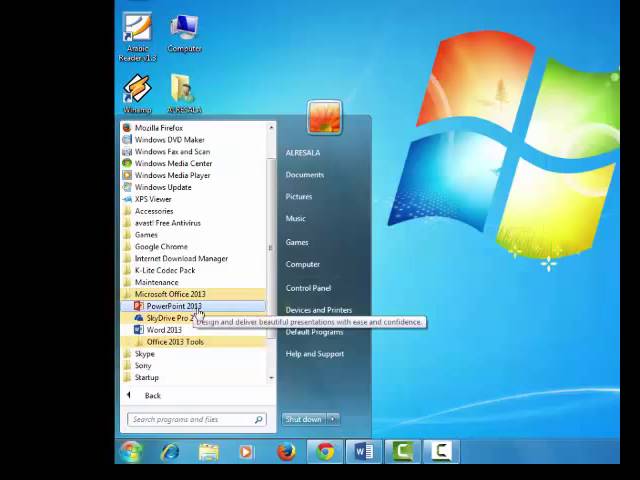Open the Shut down options arrow

[333, 419]
